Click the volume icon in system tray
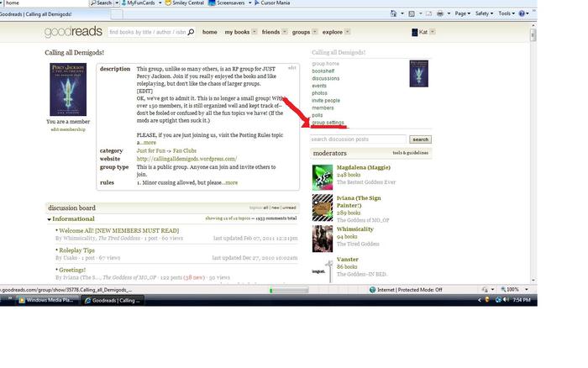Viewport: 588px width, 368px height. coord(507,300)
